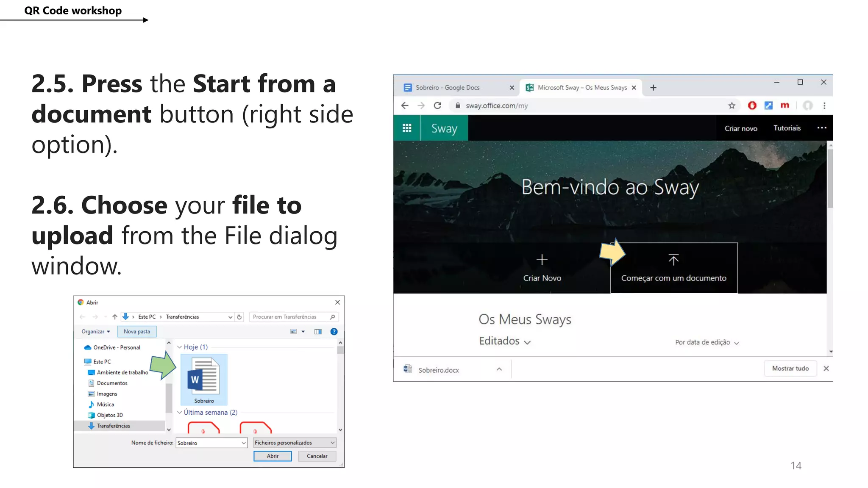
Task: Open the Organizar menu
Action: (x=96, y=332)
